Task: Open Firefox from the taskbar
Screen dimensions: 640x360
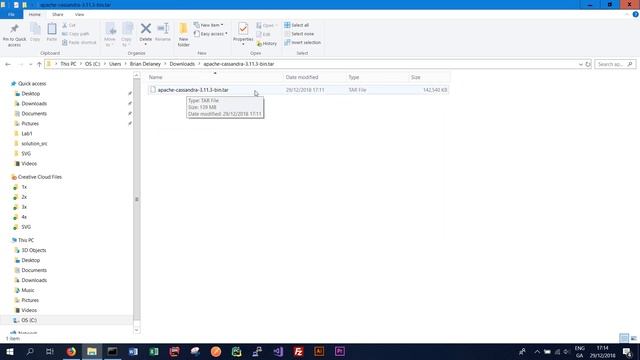Action: click(71, 351)
